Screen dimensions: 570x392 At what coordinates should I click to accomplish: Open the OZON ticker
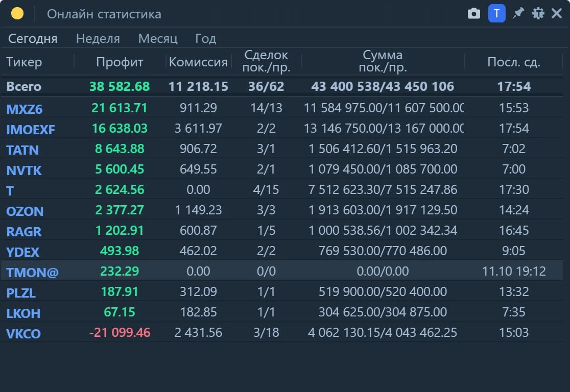pos(25,211)
